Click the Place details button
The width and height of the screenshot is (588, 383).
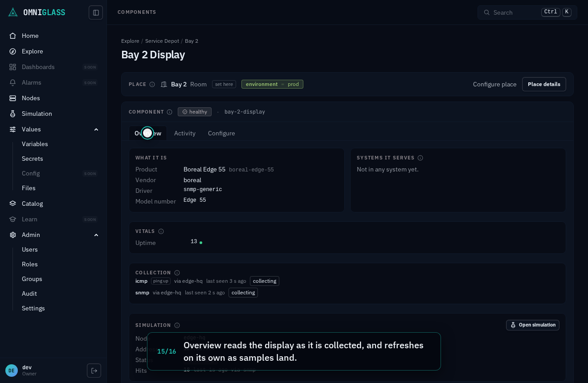[544, 84]
